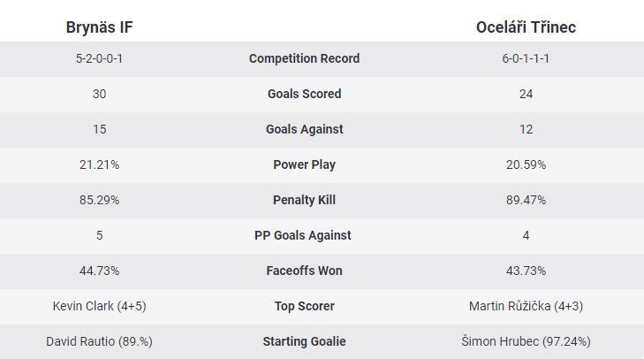Select the Starting Goalie label
The height and width of the screenshot is (359, 644).
pyautogui.click(x=304, y=341)
